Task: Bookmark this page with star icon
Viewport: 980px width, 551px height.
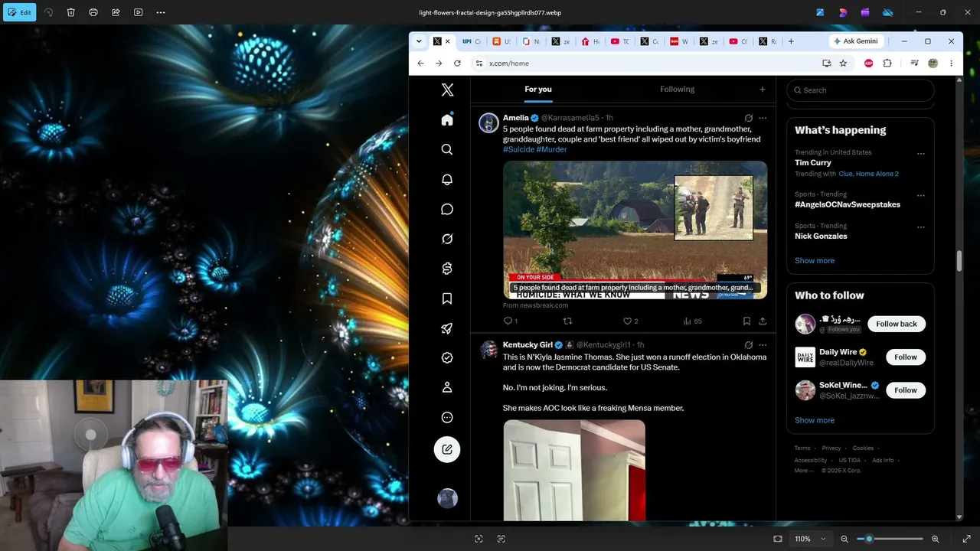Action: pyautogui.click(x=843, y=64)
